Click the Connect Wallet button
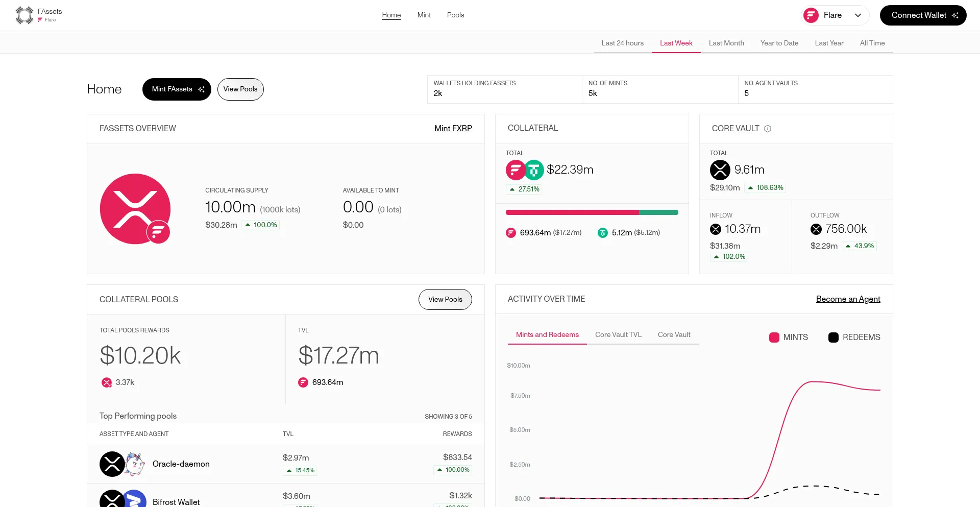This screenshot has height=507, width=980. point(923,15)
